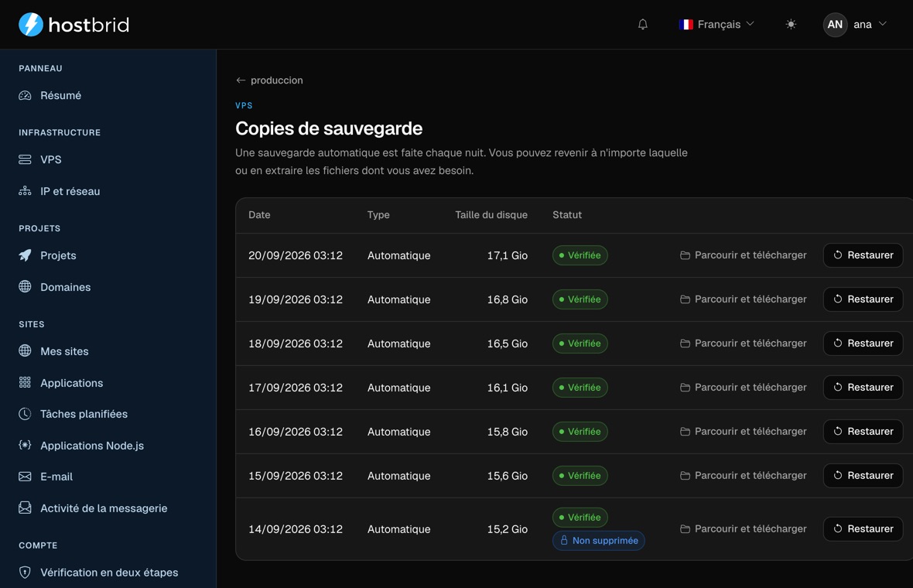This screenshot has height=588, width=913.
Task: Click the Non supprimée lock badge
Action: click(x=599, y=540)
